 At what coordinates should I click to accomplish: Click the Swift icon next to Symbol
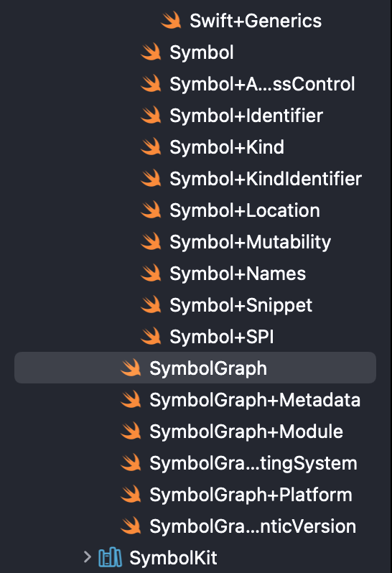pyautogui.click(x=151, y=52)
